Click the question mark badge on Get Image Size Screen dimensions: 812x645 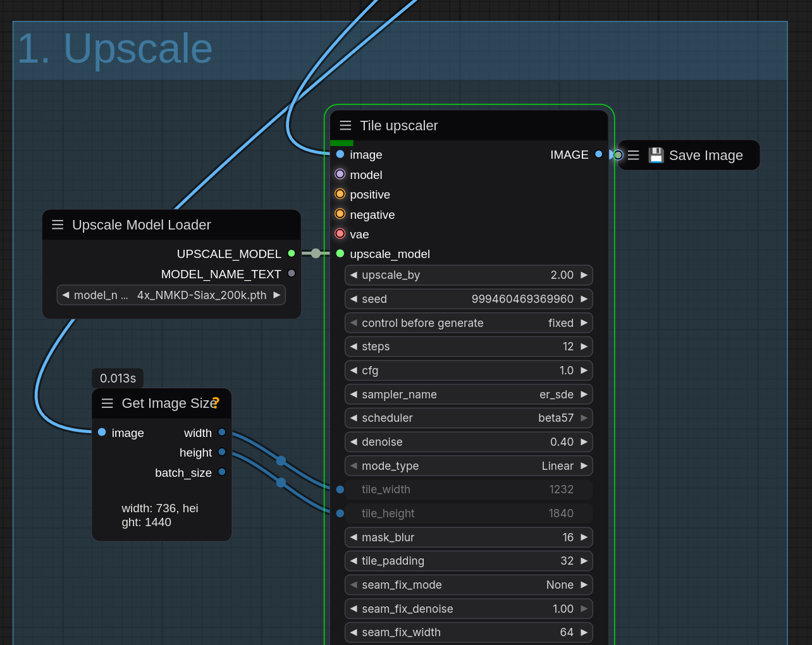216,403
